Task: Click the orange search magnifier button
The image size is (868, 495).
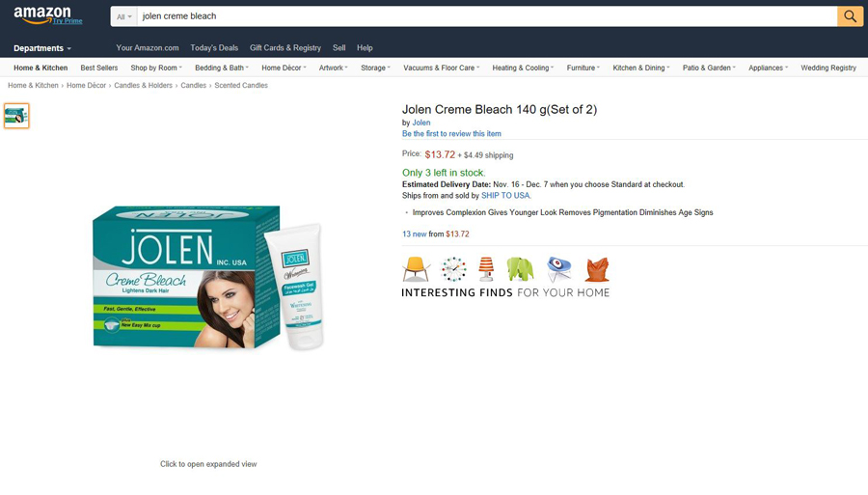Action: coord(850,16)
